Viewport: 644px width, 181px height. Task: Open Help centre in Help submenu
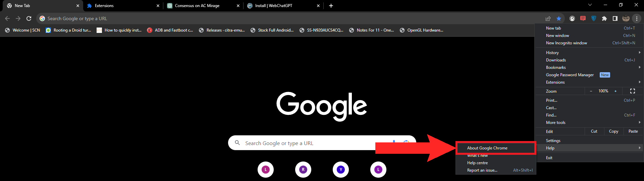point(496,163)
